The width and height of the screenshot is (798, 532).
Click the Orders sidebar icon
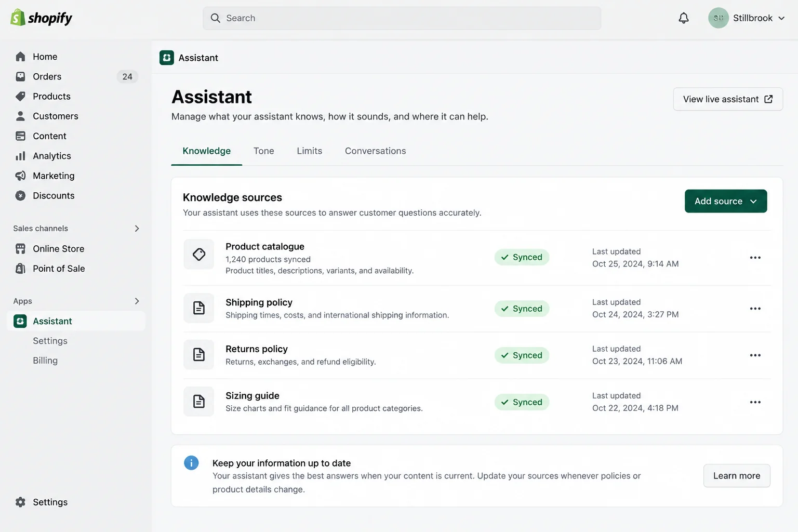click(20, 76)
